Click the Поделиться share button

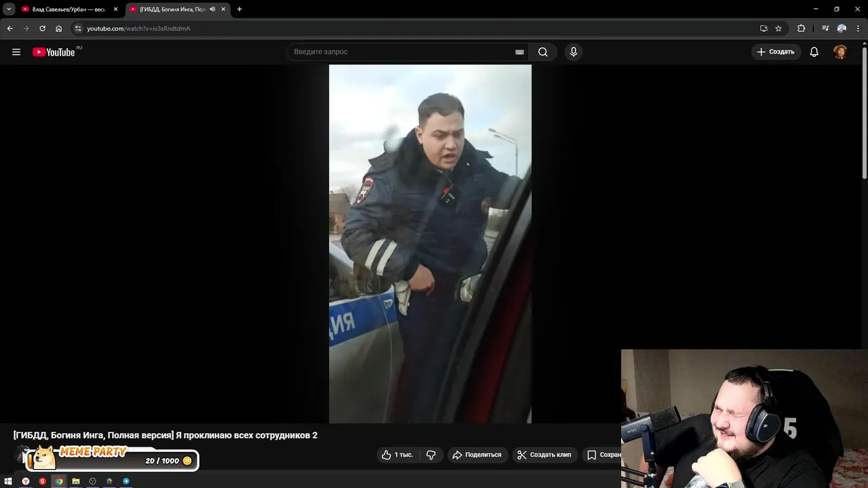(477, 455)
